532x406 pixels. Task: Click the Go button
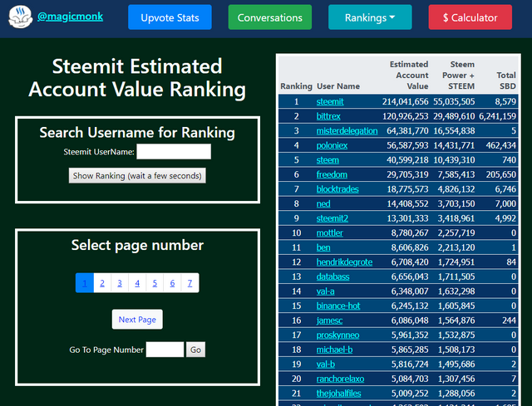click(195, 350)
